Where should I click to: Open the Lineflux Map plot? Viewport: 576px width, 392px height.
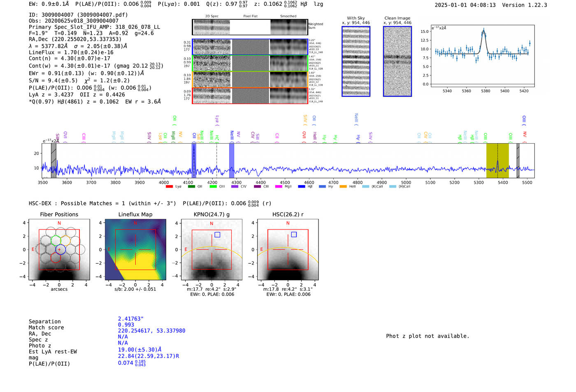click(135, 249)
